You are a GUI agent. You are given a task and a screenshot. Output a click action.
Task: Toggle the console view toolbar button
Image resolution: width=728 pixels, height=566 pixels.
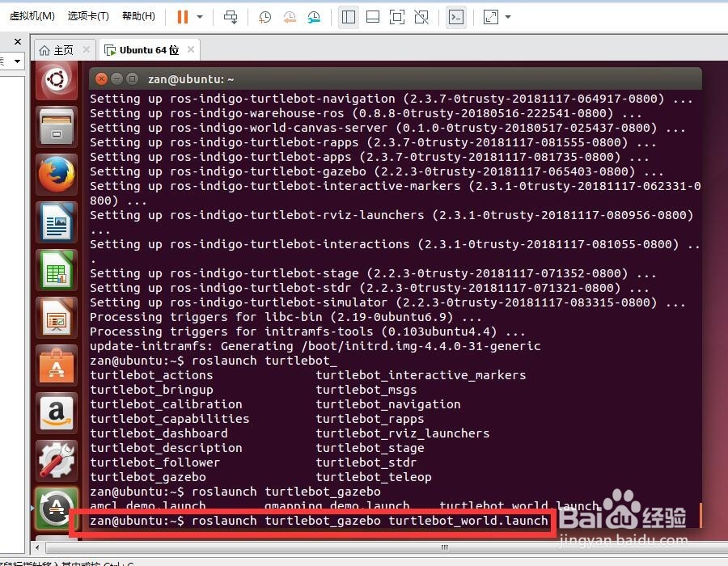(456, 17)
